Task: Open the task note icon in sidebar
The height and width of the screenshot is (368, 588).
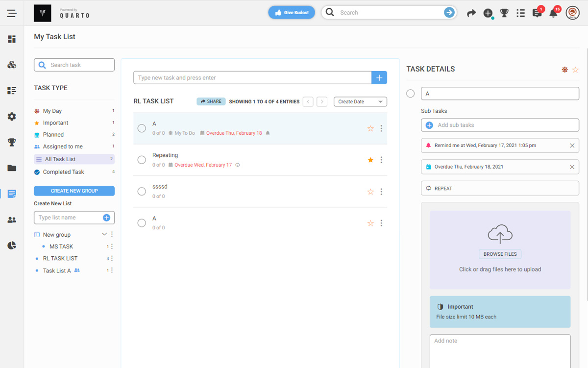Action: [x=12, y=194]
